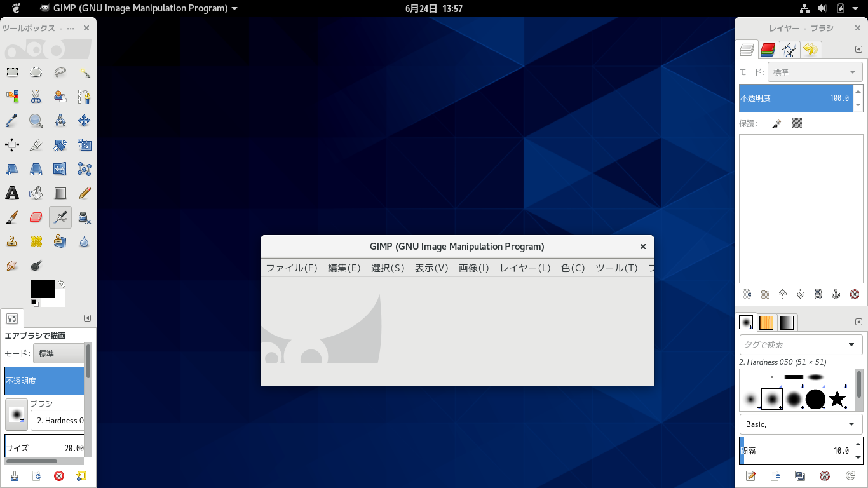868x488 pixels.
Task: Open tool options tab configuration menu
Action: pyautogui.click(x=88, y=318)
